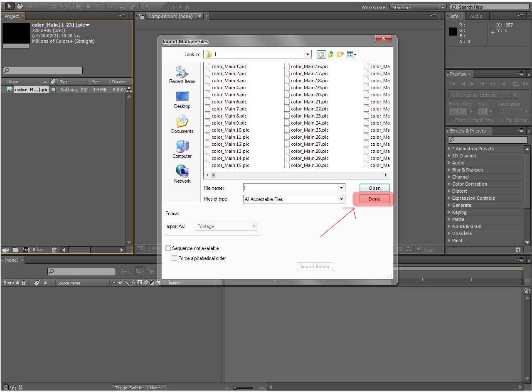Select the Puppet Pin tool
This screenshot has width=532, height=392.
coord(147,6)
